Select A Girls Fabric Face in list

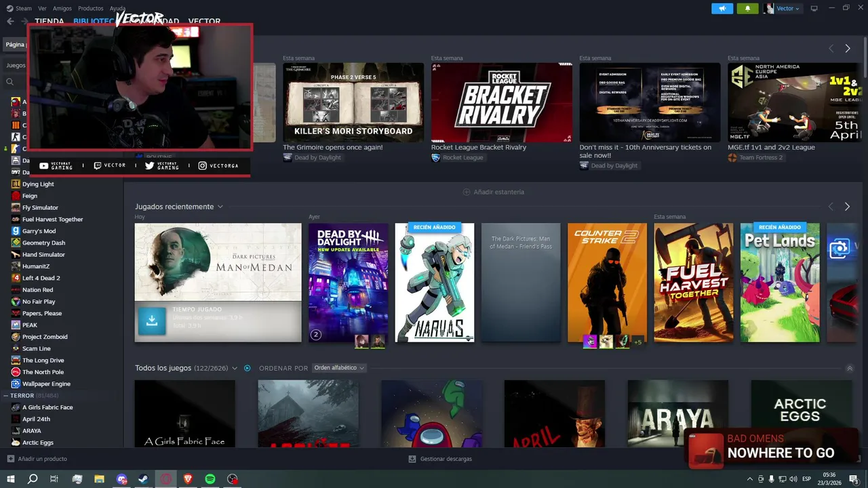click(47, 407)
